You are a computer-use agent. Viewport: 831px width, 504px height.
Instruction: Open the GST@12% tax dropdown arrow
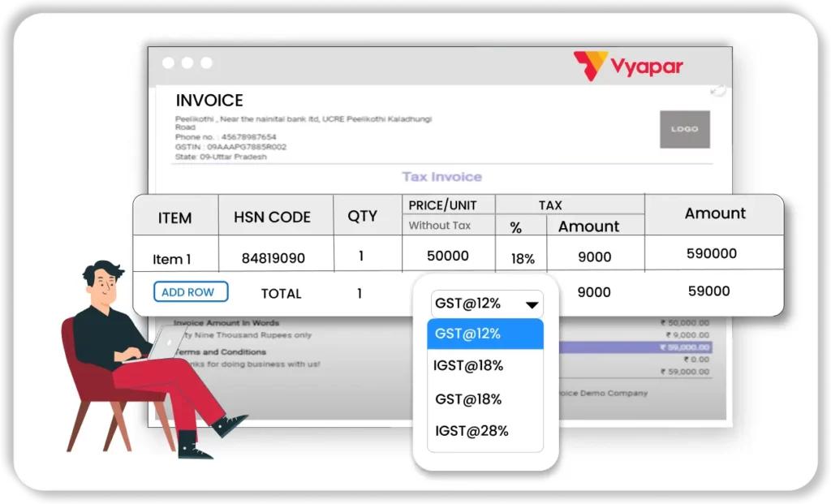(x=532, y=305)
